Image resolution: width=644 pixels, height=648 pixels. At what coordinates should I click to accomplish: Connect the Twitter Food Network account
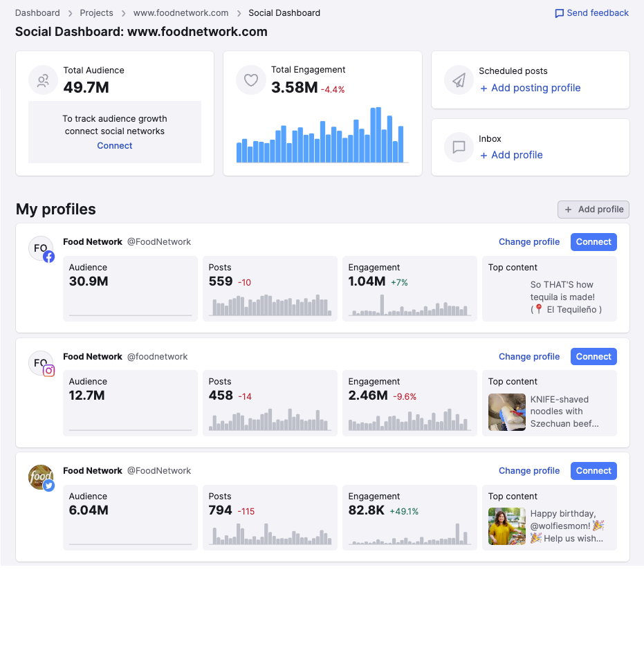pyautogui.click(x=593, y=470)
